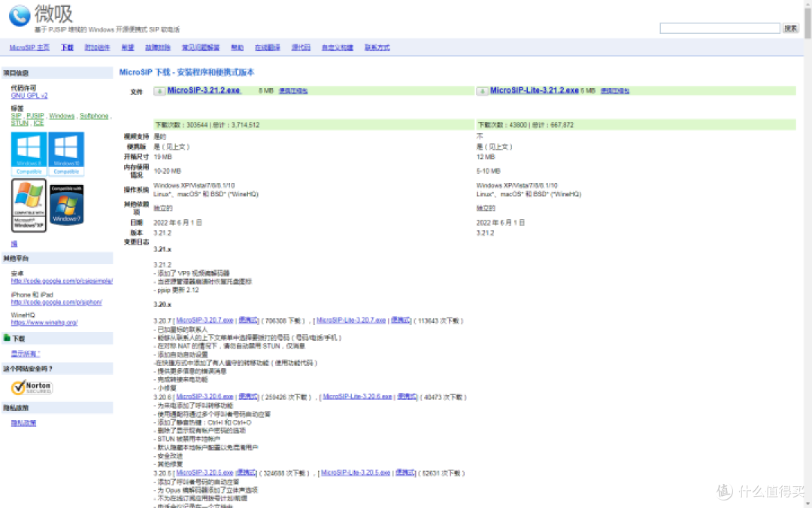Download MicroSIP-Lite-3.21.2.exe installer link
The image size is (812, 508).
coord(535,90)
